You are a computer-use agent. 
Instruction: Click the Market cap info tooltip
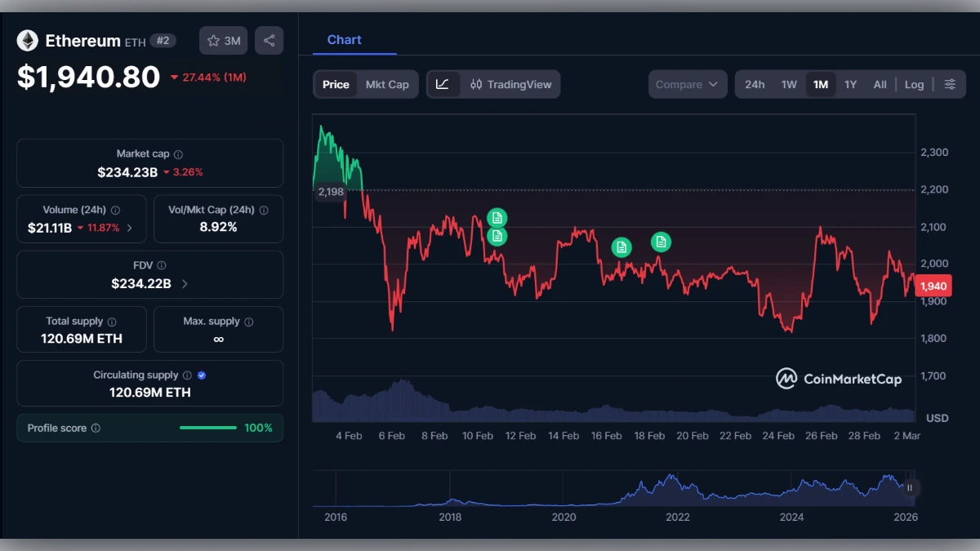179,153
